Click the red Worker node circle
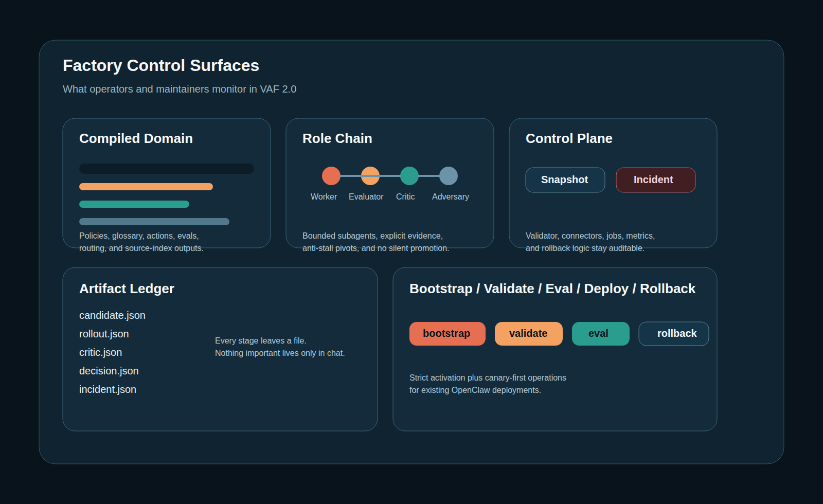The image size is (823, 504). point(331,176)
